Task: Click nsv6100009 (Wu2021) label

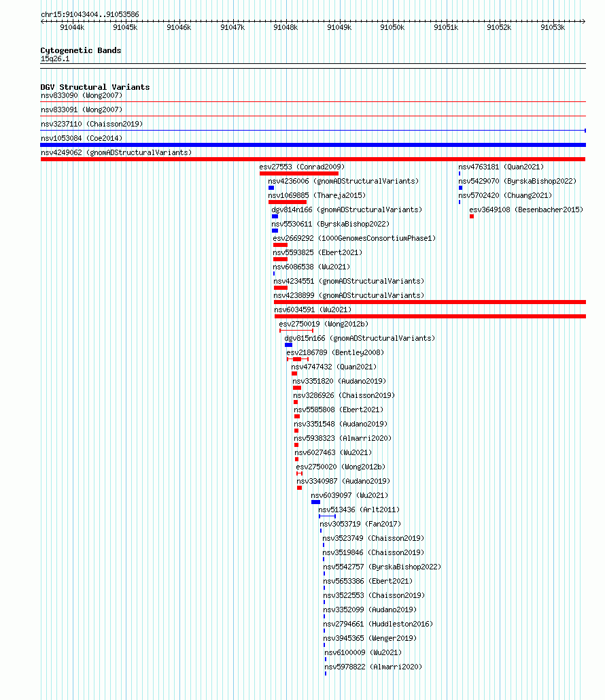Action: click(x=363, y=652)
